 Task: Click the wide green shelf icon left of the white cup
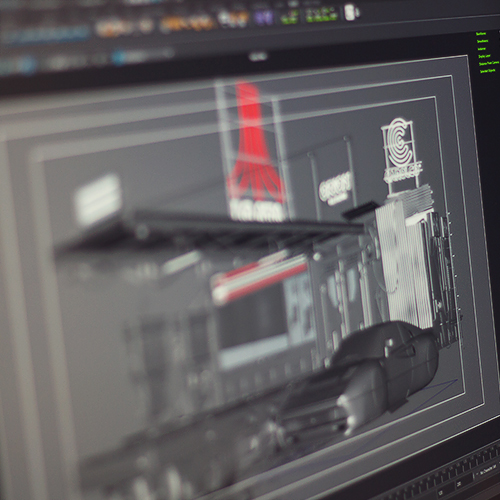[321, 15]
